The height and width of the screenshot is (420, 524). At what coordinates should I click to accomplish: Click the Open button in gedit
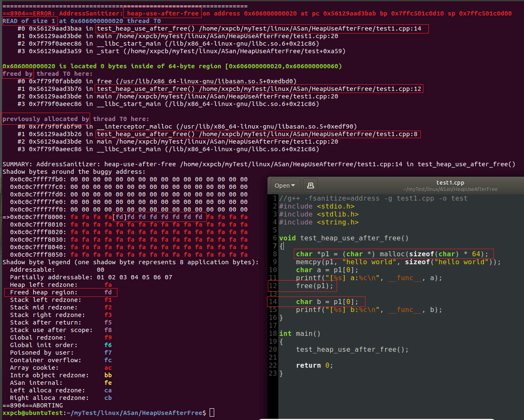(x=285, y=185)
